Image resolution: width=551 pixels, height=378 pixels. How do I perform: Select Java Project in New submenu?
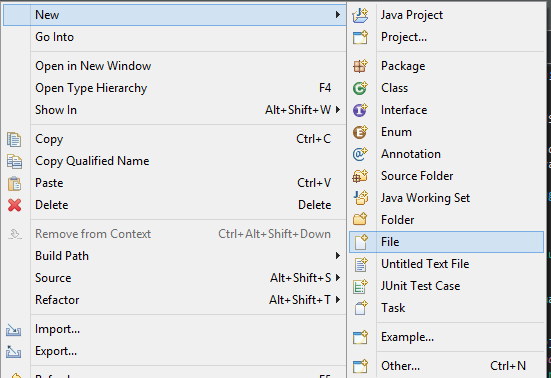pyautogui.click(x=446, y=15)
